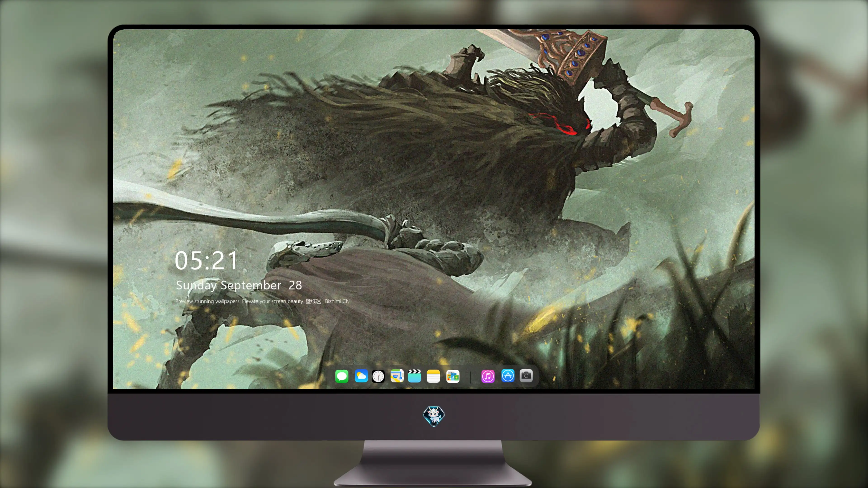
Task: Open the photo collage app icon
Action: click(x=453, y=376)
